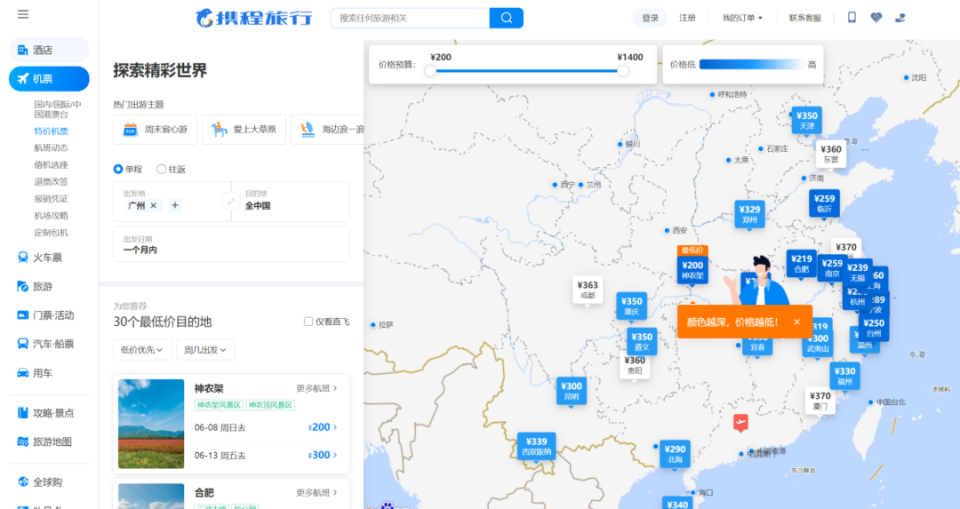Click the search input field
This screenshot has width=960, height=509.
410,18
